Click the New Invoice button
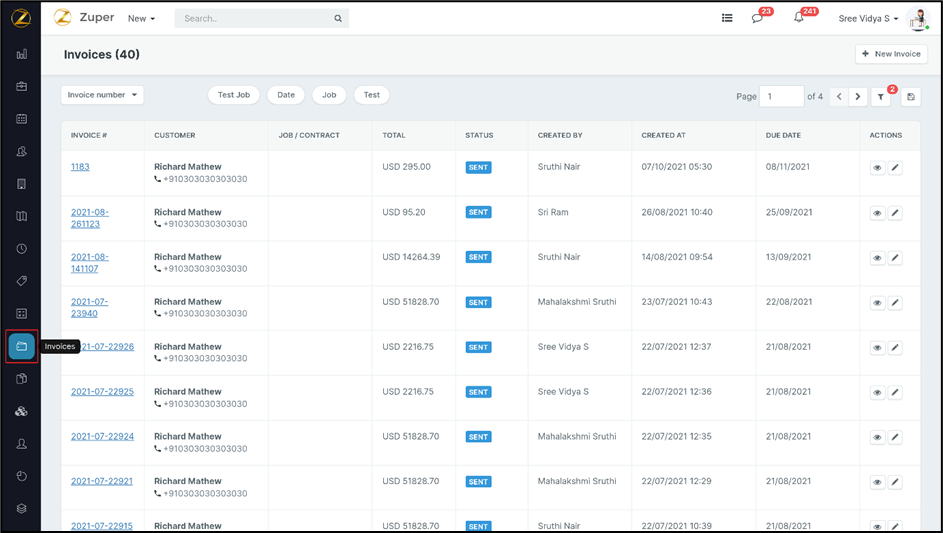The width and height of the screenshot is (943, 533). pos(891,54)
